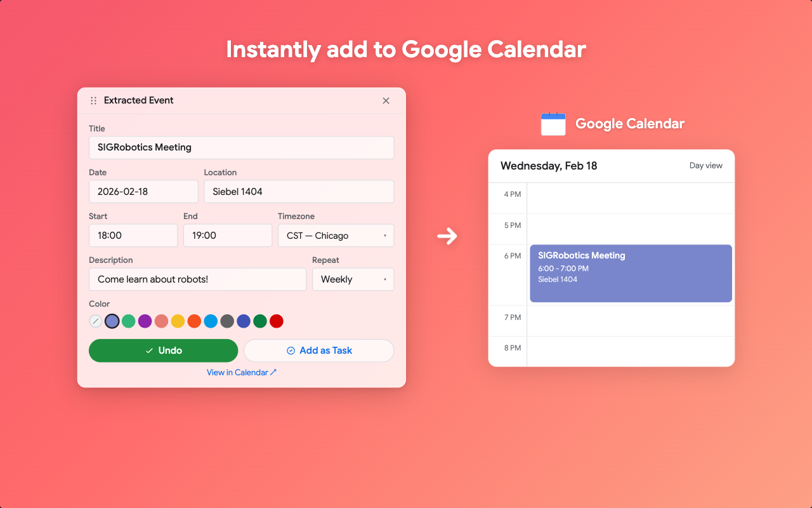Screen dimensions: 812x508
Task: Click the Google Calendar logo icon
Action: (x=553, y=124)
